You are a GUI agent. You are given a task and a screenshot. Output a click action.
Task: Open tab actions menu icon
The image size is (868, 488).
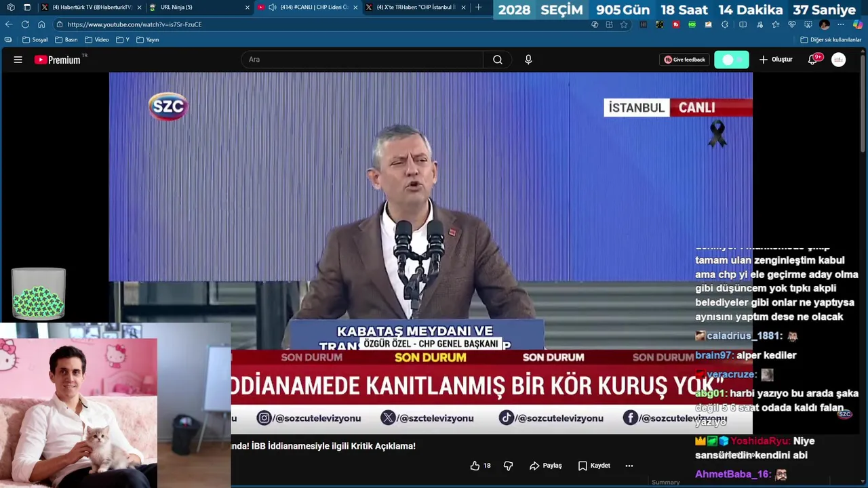point(27,7)
